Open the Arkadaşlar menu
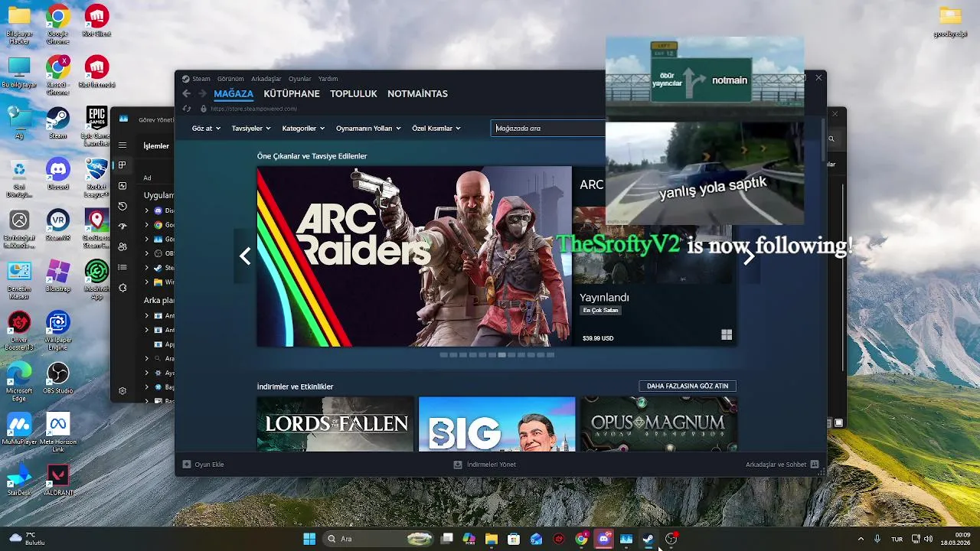 pos(266,79)
